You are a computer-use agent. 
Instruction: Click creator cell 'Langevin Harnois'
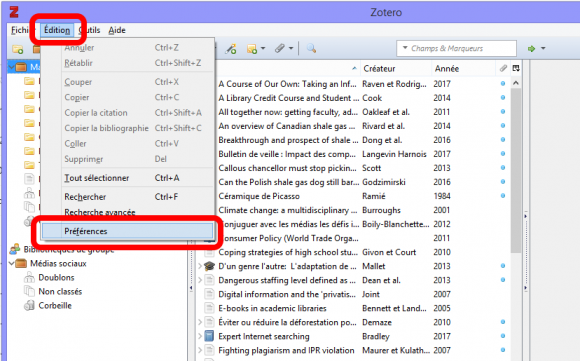(x=394, y=154)
